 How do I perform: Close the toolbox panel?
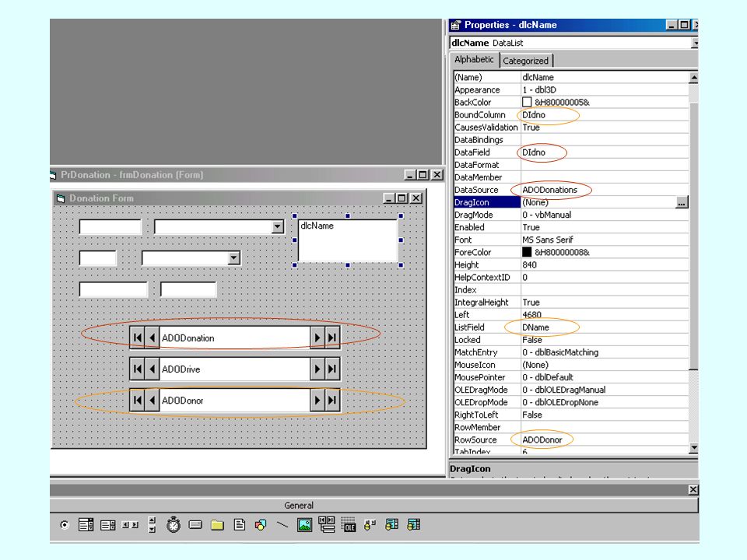point(693,489)
